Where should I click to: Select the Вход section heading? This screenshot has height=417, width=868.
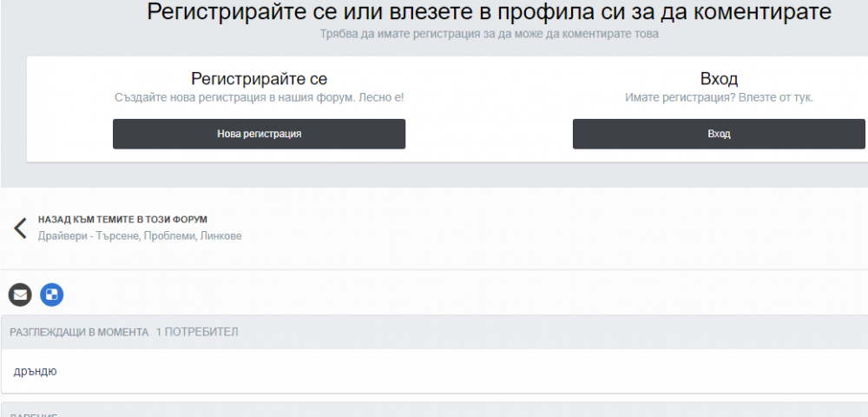click(719, 79)
